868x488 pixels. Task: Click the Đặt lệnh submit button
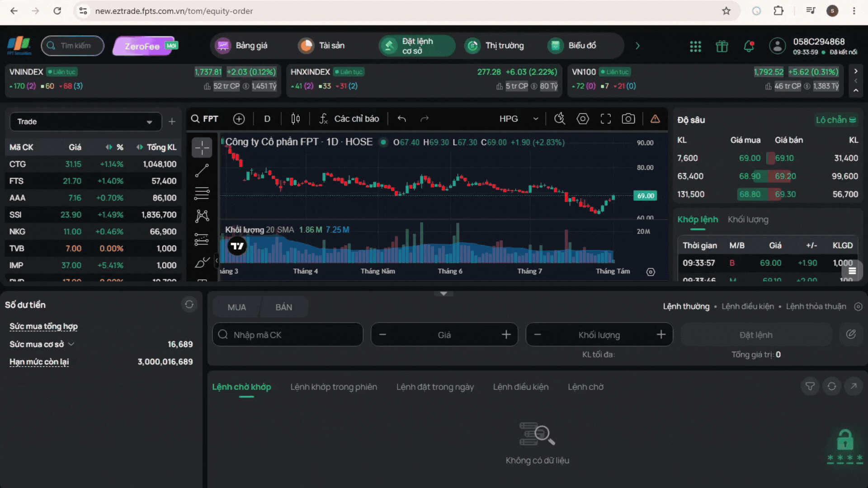756,335
